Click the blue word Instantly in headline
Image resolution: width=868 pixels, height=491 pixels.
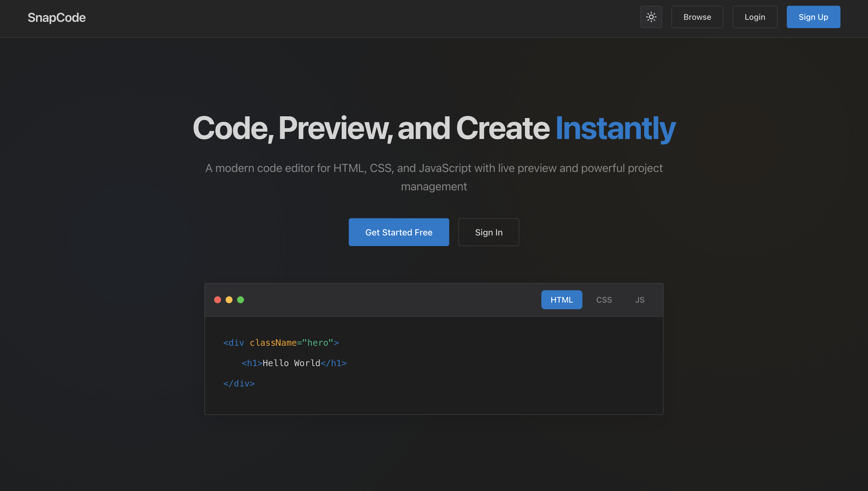pos(615,128)
